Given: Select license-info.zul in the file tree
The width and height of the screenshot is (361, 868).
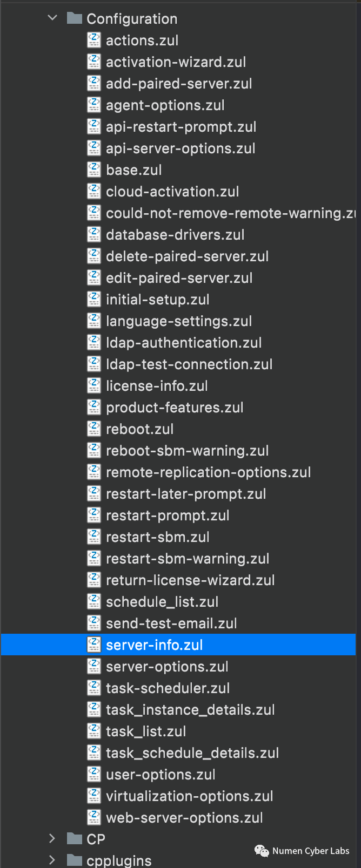Looking at the screenshot, I should (157, 385).
